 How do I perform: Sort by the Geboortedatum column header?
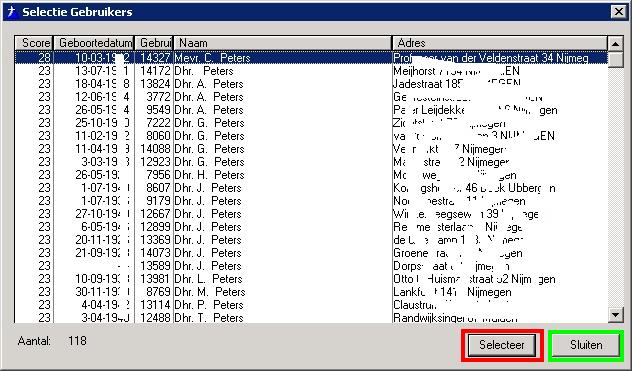pyautogui.click(x=94, y=43)
